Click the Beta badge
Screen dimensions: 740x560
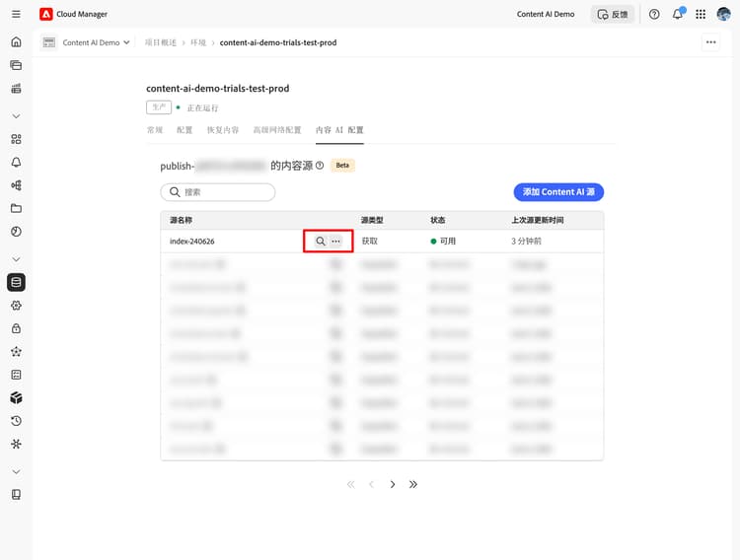[342, 165]
